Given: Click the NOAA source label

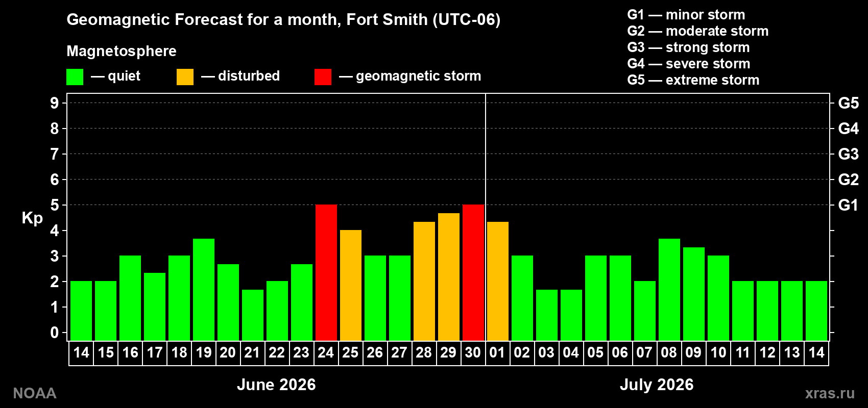Looking at the screenshot, I should 35,393.
